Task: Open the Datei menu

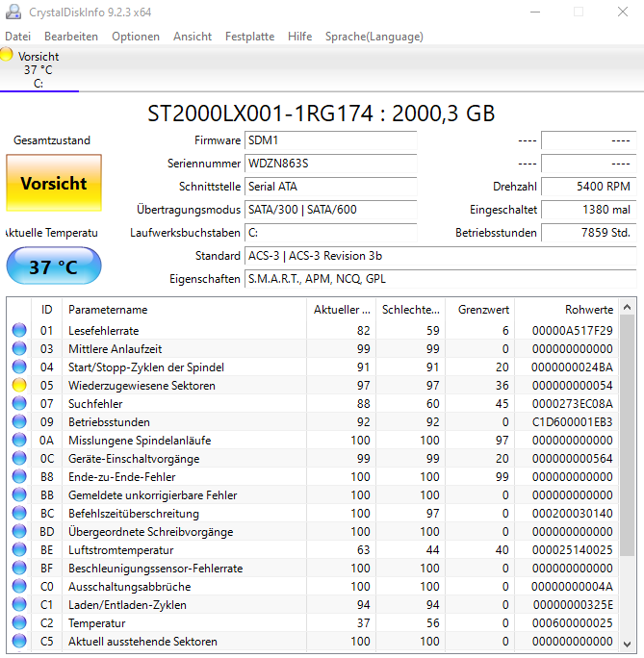Action: click(x=17, y=37)
